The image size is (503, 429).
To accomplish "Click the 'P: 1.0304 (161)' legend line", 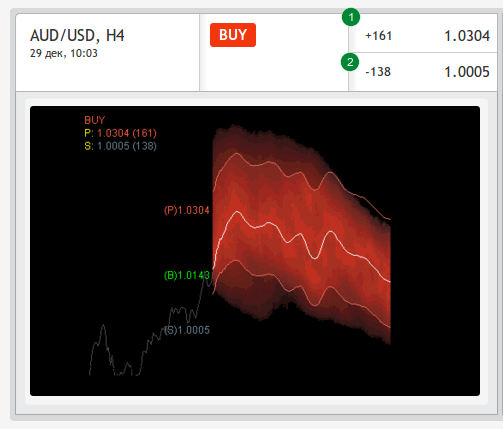I will 120,133.
